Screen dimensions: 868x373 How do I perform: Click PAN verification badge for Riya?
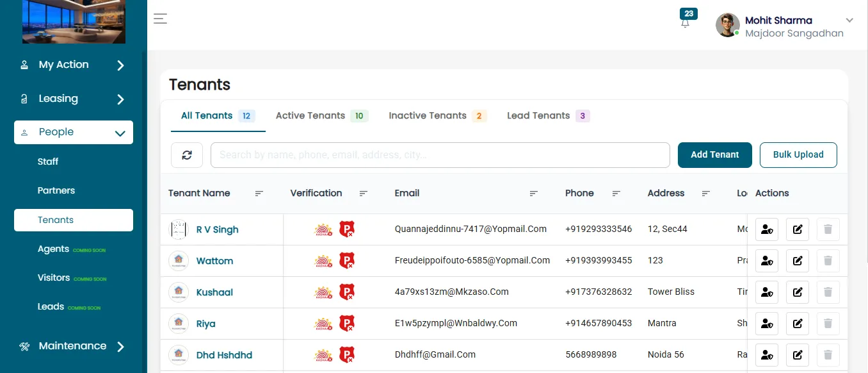(x=346, y=324)
